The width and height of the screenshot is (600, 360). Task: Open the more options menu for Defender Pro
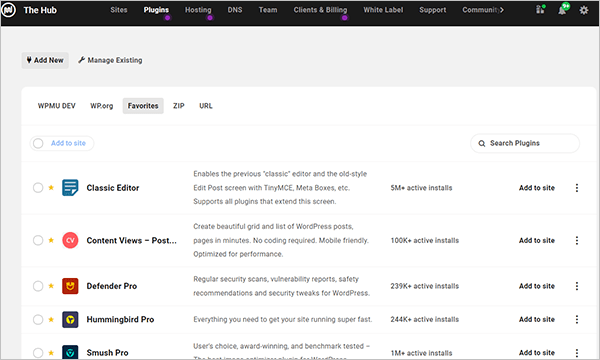tap(577, 286)
